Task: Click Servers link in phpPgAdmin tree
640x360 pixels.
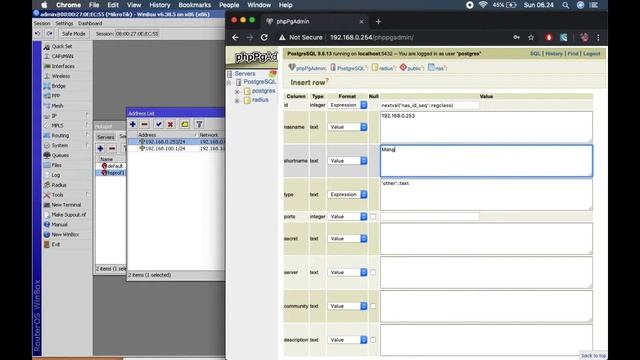Action: [x=245, y=73]
